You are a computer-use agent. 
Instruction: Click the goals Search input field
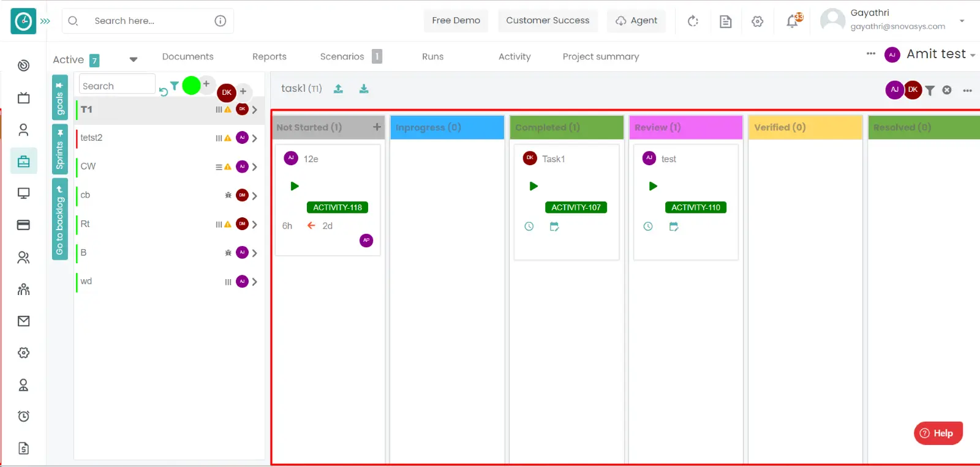click(x=116, y=86)
